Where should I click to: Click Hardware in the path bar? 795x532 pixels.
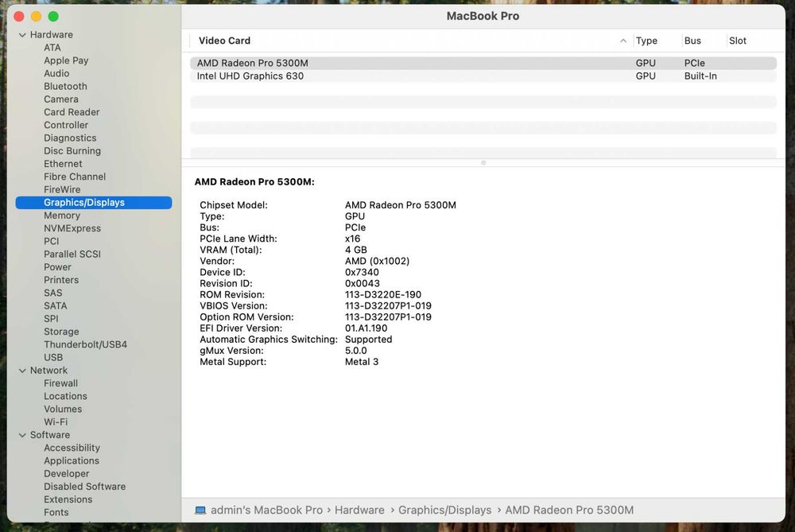tap(359, 511)
